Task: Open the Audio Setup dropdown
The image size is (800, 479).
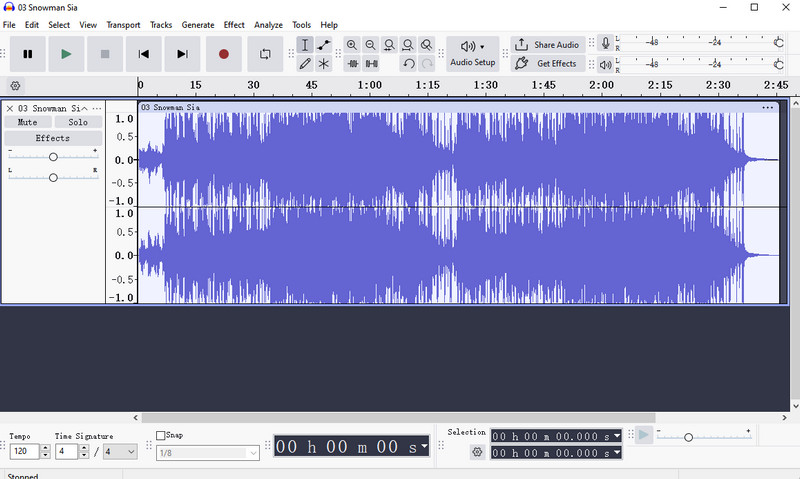Action: click(x=472, y=54)
